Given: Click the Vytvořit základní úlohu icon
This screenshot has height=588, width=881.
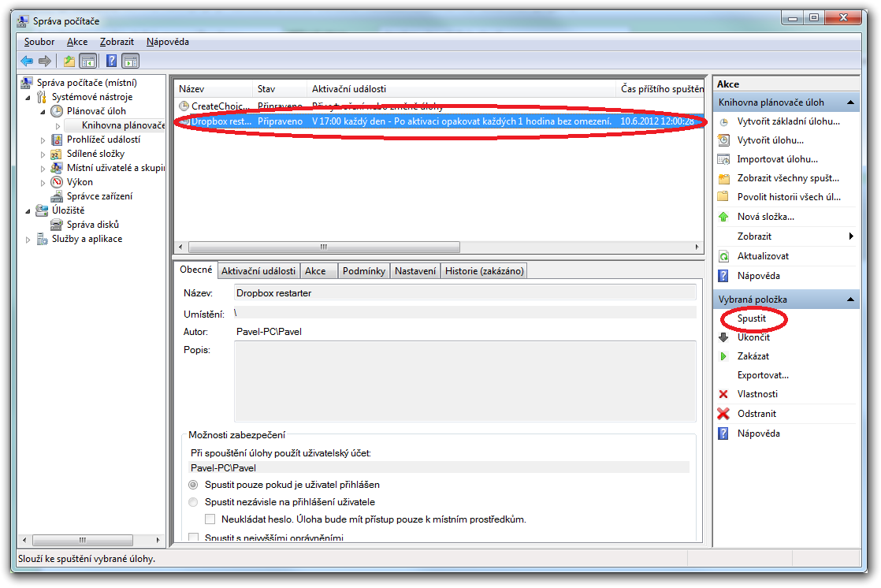Looking at the screenshot, I should [x=724, y=121].
